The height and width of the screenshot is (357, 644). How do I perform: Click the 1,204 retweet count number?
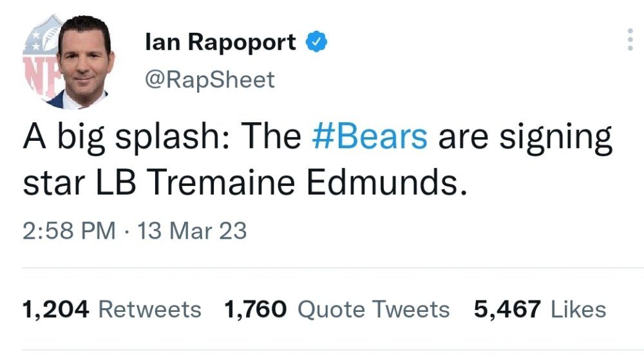55,310
